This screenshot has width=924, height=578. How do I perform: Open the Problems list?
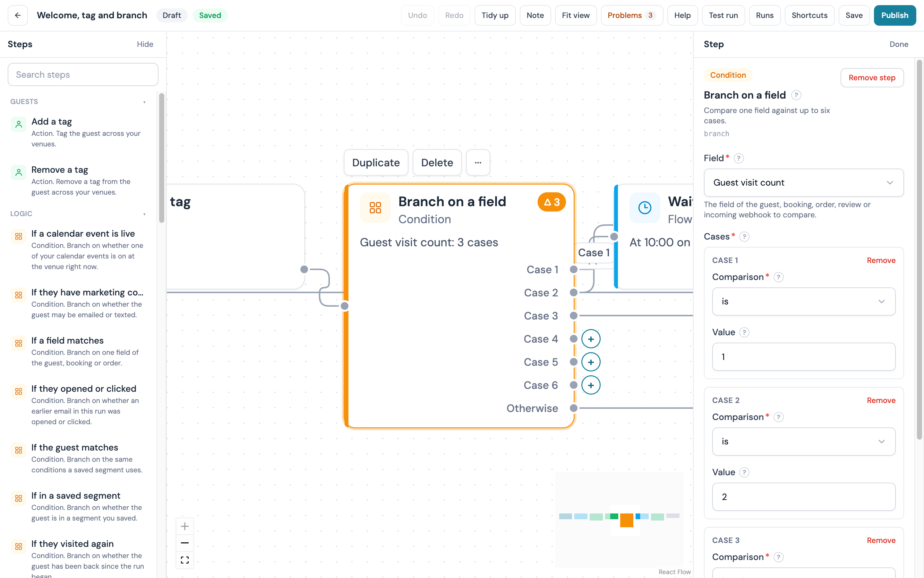[x=632, y=15]
